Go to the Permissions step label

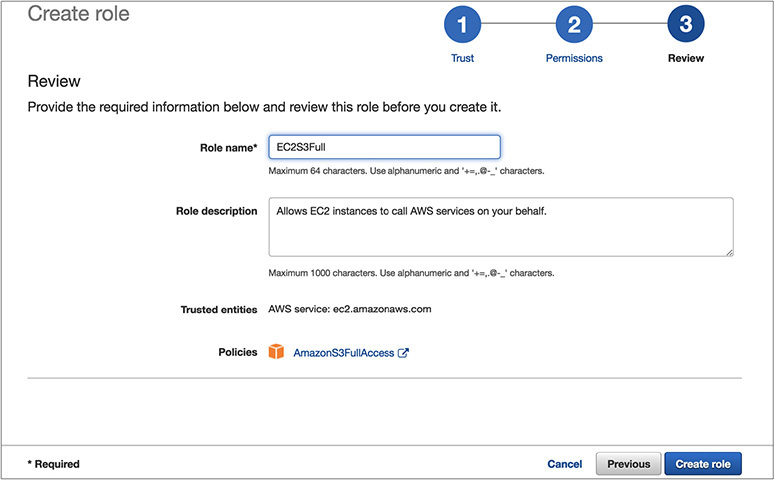(574, 58)
